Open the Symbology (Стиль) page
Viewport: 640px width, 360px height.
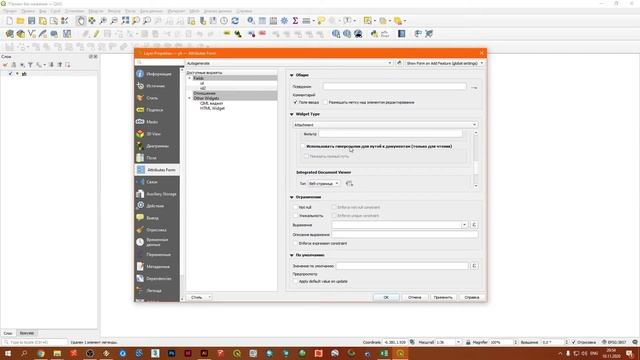[x=157, y=98]
